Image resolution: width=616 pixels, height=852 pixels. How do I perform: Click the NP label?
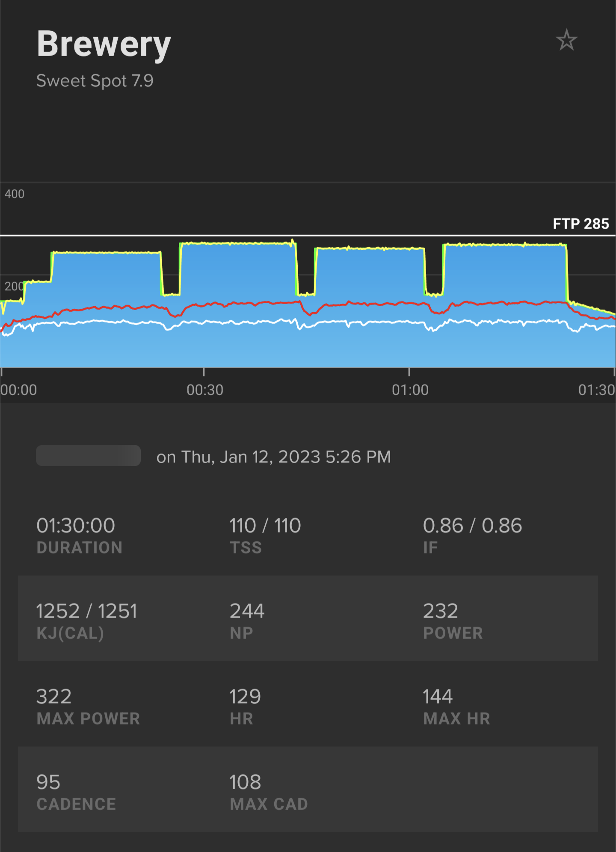point(241,633)
